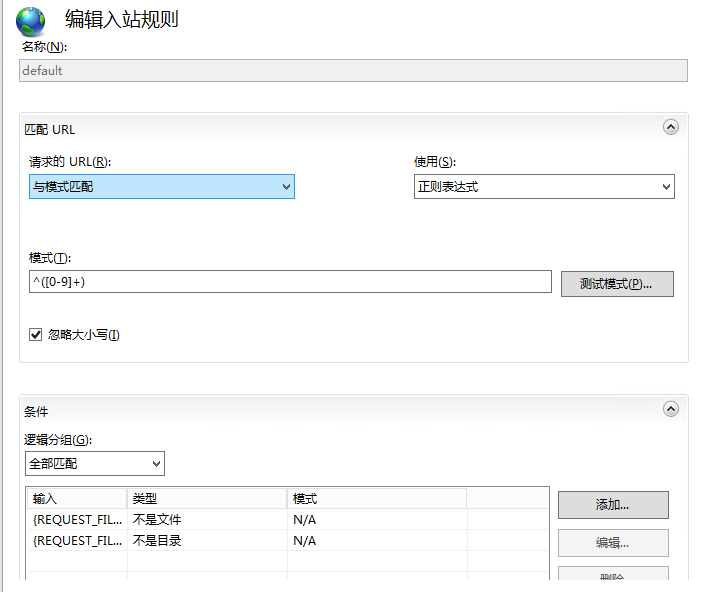Select the 不是目录 condition row
Image resolution: width=709 pixels, height=592 pixels.
287,540
